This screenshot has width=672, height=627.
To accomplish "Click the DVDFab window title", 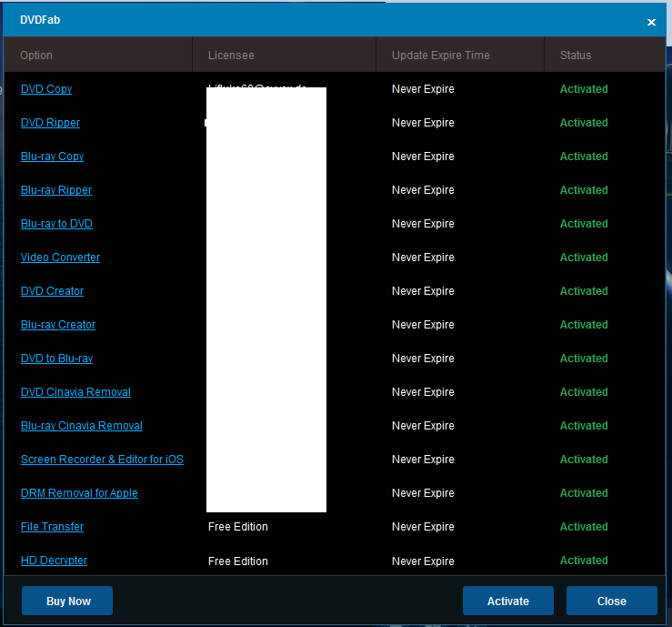I will (x=40, y=20).
